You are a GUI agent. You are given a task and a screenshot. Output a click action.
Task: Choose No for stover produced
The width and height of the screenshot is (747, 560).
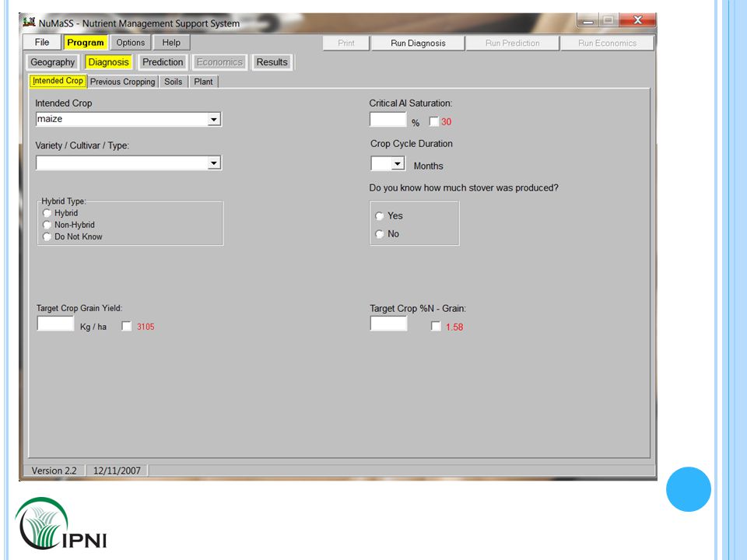[x=379, y=234]
